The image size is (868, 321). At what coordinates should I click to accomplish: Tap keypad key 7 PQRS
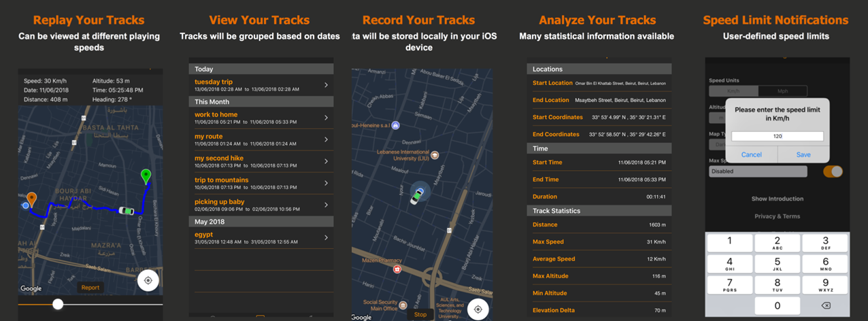point(730,284)
